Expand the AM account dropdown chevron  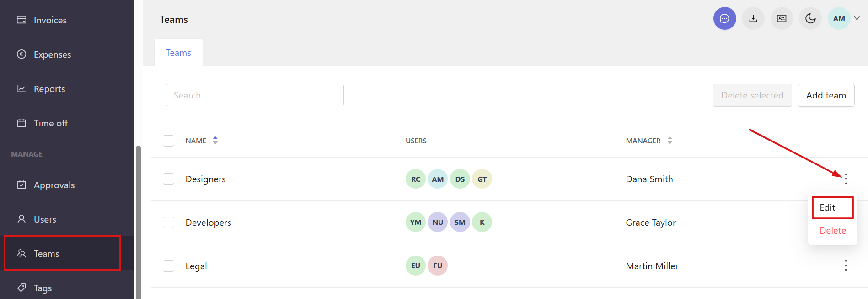coord(857,18)
